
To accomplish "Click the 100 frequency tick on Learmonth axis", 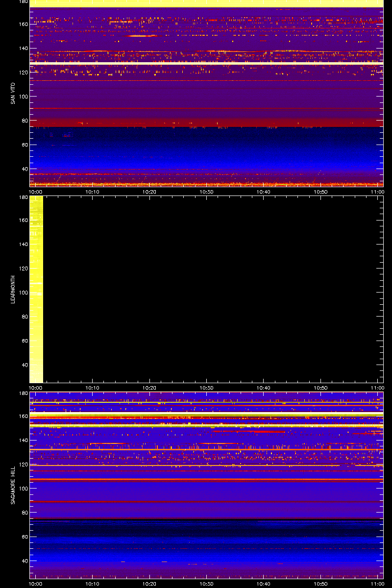I will 23,293.
